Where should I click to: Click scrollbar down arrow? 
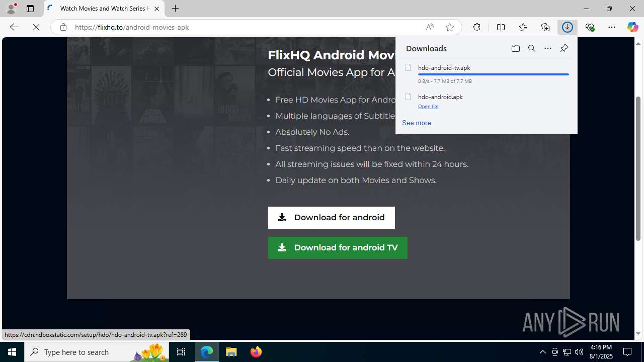coord(638,334)
